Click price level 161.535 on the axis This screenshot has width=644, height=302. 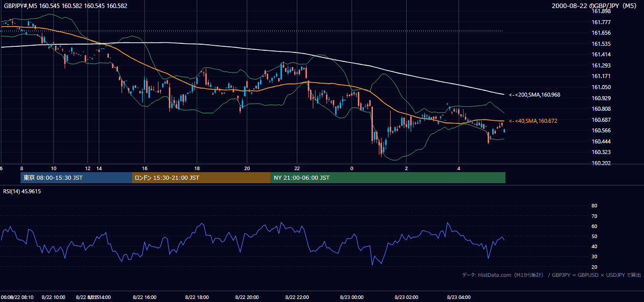(601, 44)
